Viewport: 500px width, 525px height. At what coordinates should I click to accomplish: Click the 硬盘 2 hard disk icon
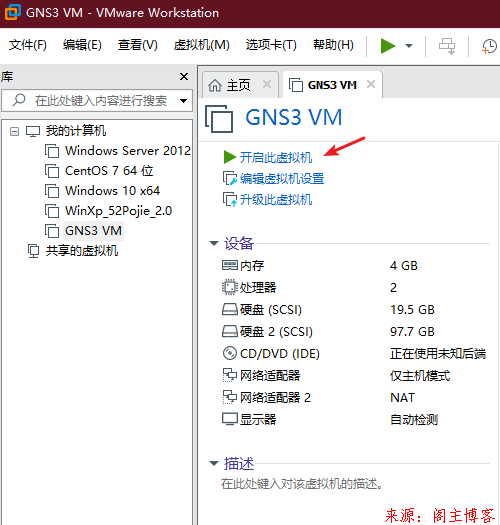pyautogui.click(x=230, y=331)
